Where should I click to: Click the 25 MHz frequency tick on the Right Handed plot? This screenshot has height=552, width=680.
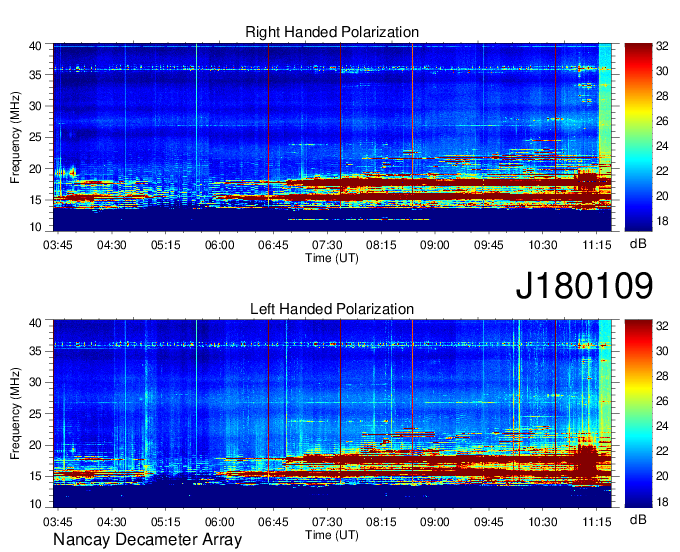[36, 137]
